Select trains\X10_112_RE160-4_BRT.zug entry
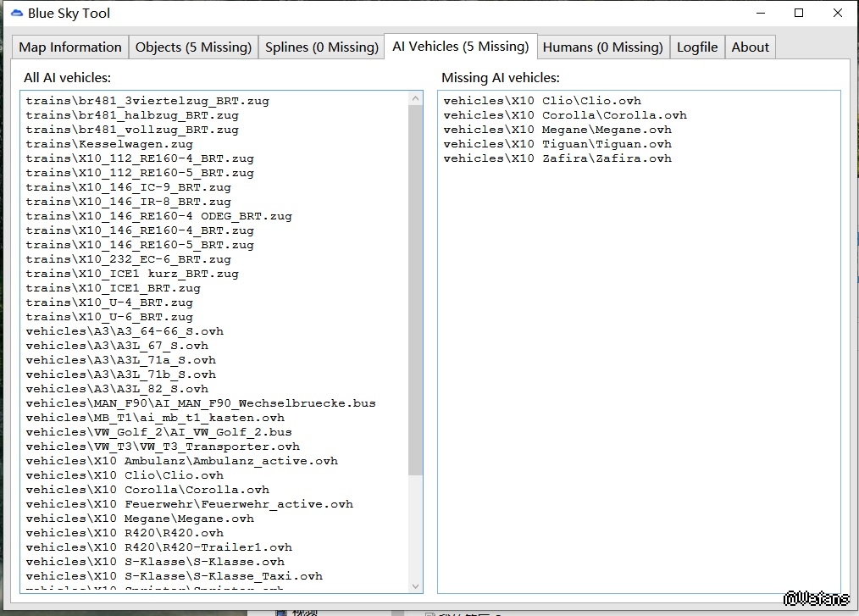Viewport: 859px width, 616px height. 140,158
